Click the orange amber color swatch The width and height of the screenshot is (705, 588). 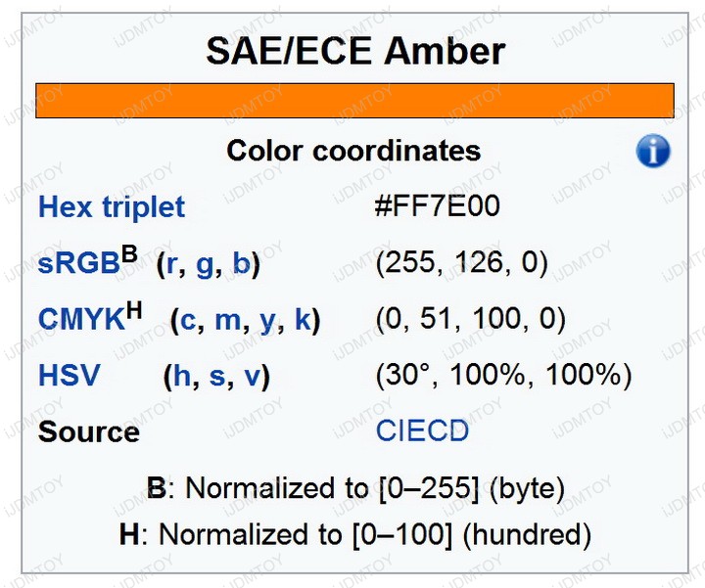point(354,101)
